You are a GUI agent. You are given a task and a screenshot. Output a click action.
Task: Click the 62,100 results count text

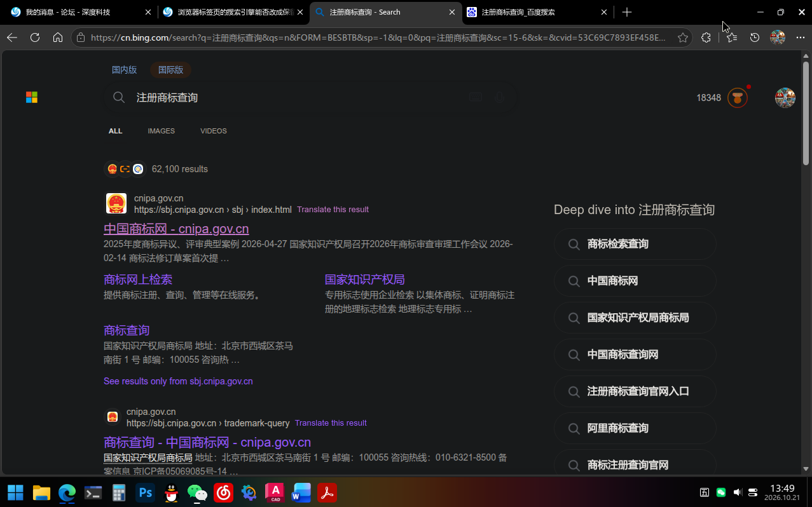180,169
